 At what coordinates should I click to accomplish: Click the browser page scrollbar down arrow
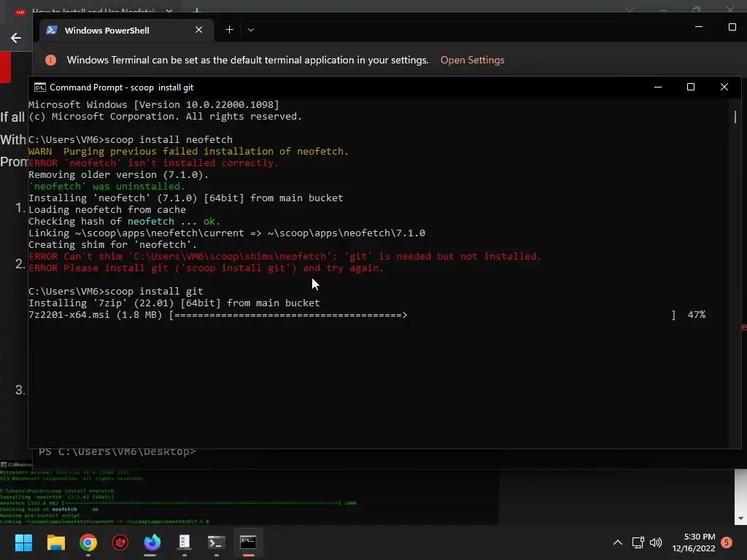pyautogui.click(x=740, y=518)
